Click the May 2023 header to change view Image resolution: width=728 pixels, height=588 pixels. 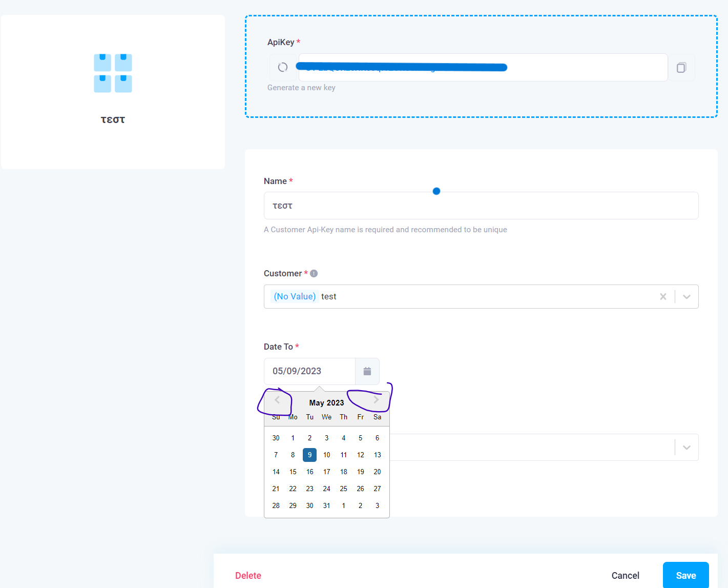pos(326,402)
